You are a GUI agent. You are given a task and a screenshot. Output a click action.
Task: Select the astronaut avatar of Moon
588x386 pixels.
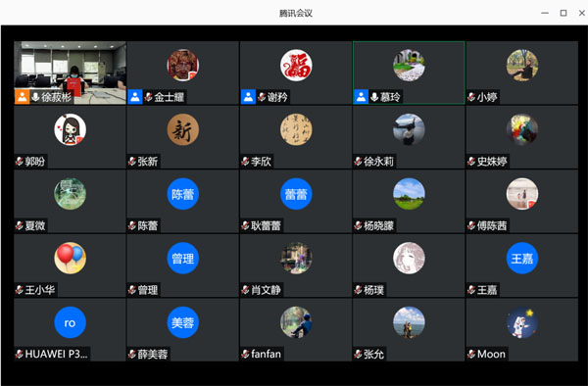(x=522, y=322)
